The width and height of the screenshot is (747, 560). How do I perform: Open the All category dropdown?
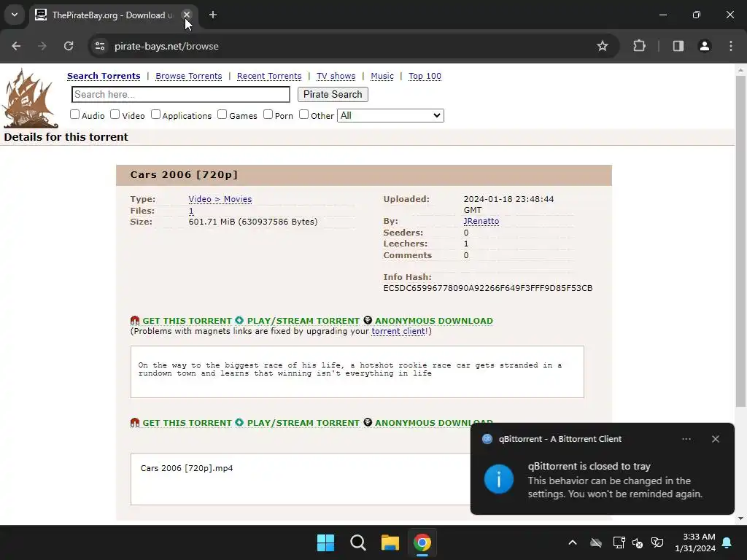click(390, 115)
